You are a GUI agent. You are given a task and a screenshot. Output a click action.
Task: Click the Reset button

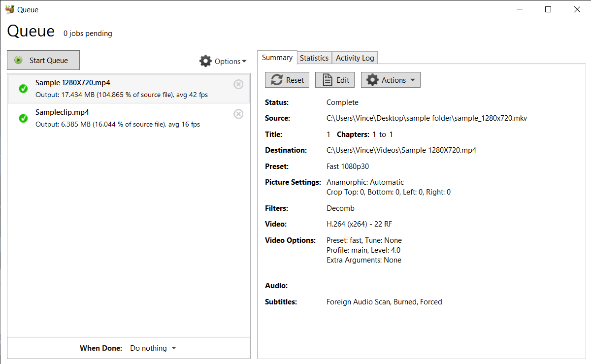pyautogui.click(x=287, y=79)
